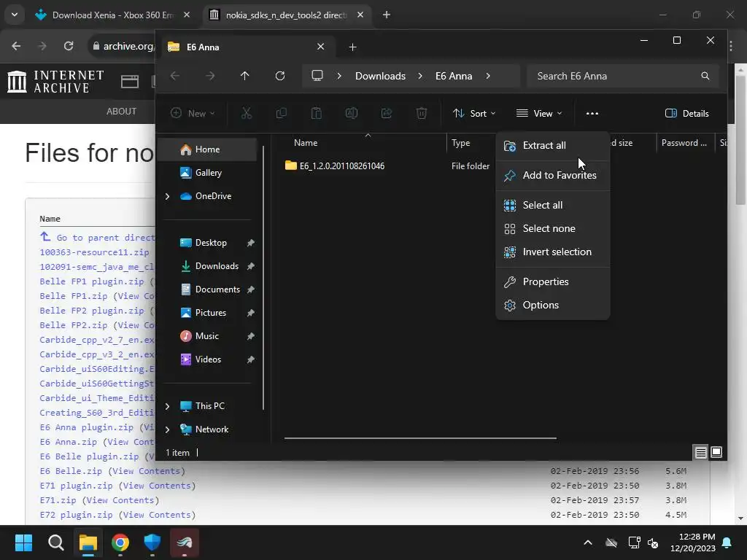Click the Cut scissors icon in Explorer toolbar
The height and width of the screenshot is (560, 747).
[x=247, y=113]
